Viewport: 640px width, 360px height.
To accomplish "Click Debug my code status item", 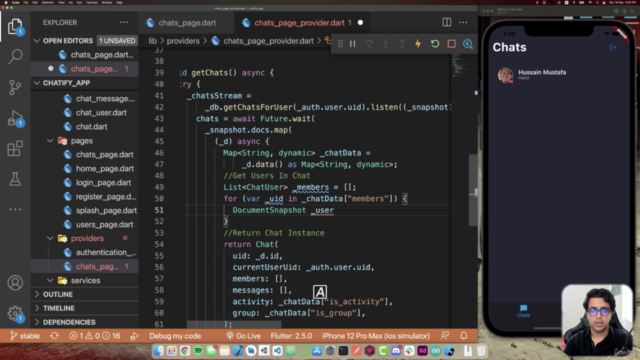I will [175, 336].
